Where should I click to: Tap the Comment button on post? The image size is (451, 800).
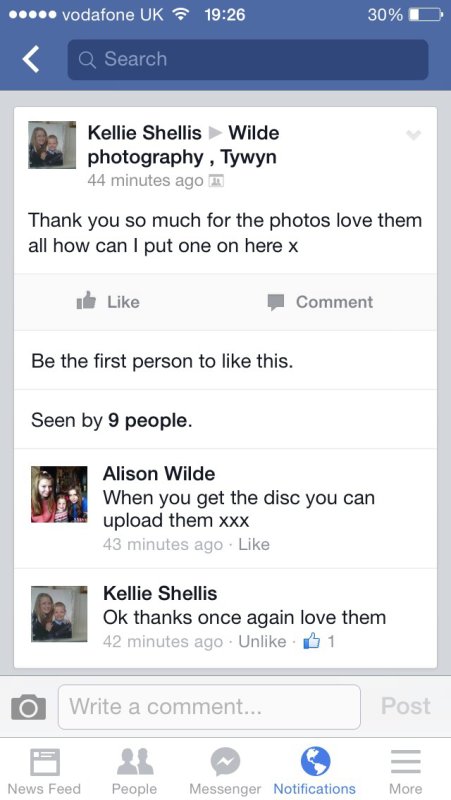[x=320, y=302]
